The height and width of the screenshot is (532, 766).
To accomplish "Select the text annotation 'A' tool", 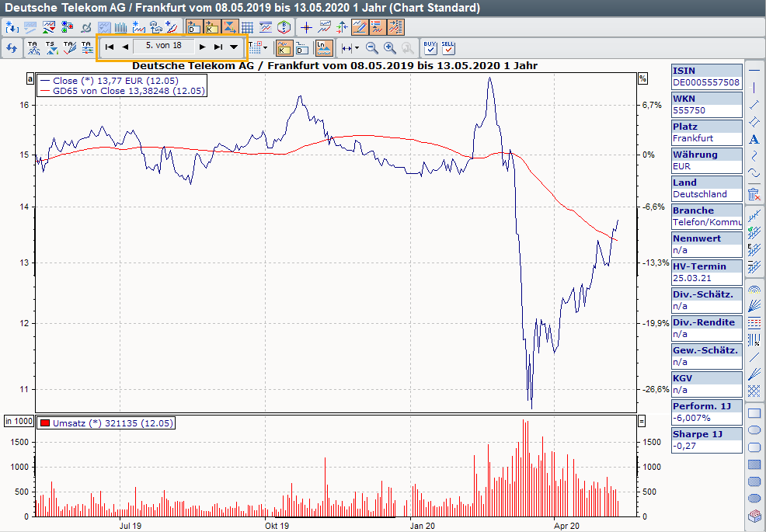I will (x=754, y=139).
